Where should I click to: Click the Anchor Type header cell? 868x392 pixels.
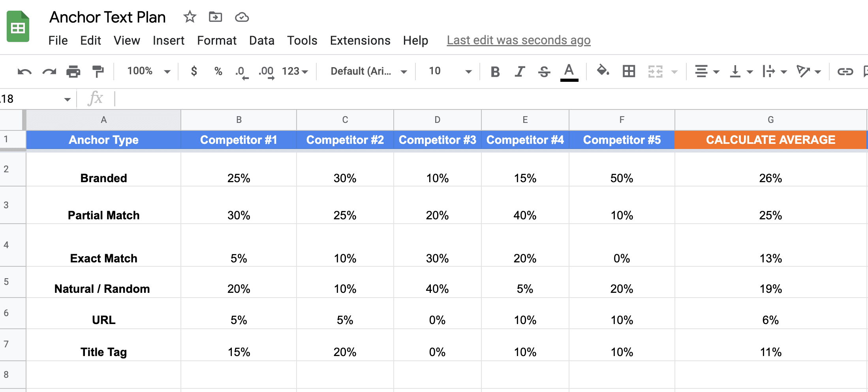(103, 140)
